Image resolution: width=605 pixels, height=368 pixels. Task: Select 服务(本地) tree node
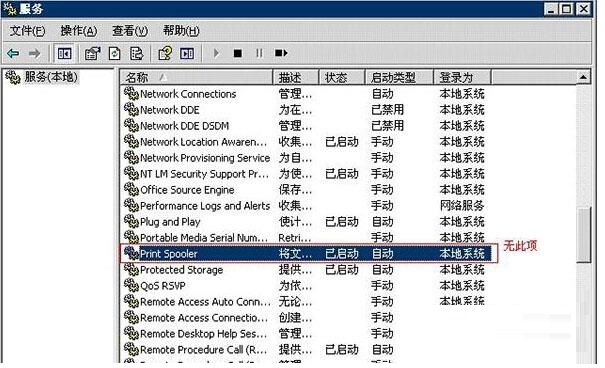click(51, 77)
